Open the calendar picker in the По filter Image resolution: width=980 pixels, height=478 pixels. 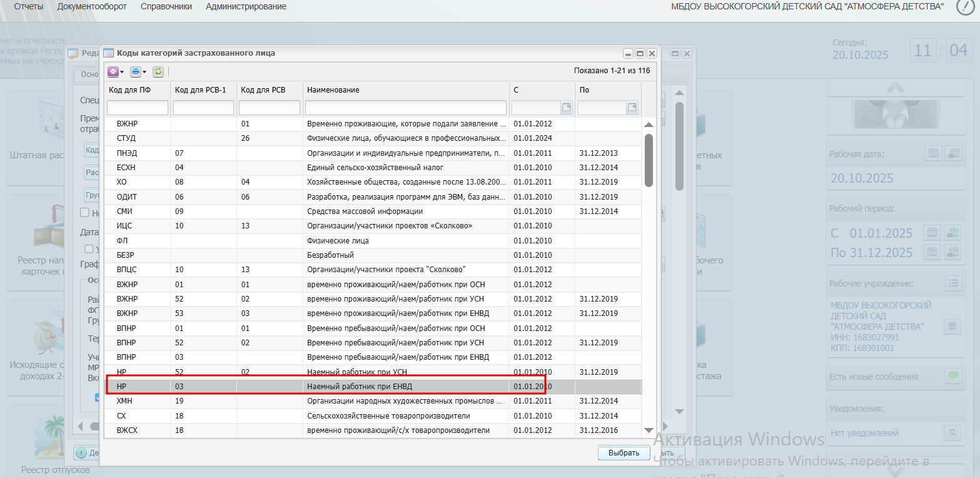click(632, 108)
